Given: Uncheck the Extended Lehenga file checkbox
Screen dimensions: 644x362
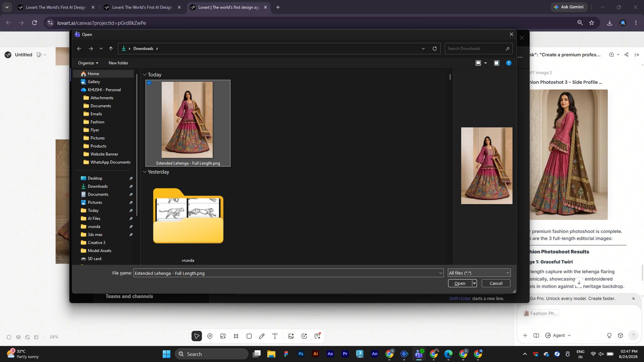Looking at the screenshot, I should pyautogui.click(x=149, y=83).
